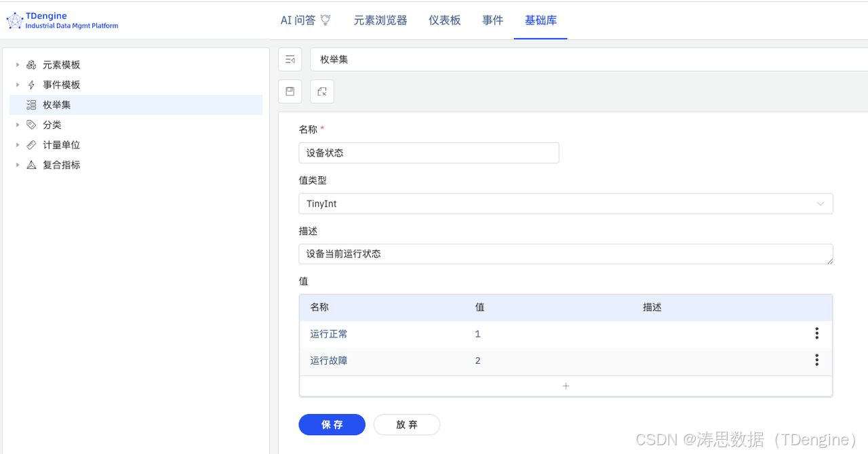The height and width of the screenshot is (454, 868).
Task: Click the 名称 column header in values table
Action: 319,307
